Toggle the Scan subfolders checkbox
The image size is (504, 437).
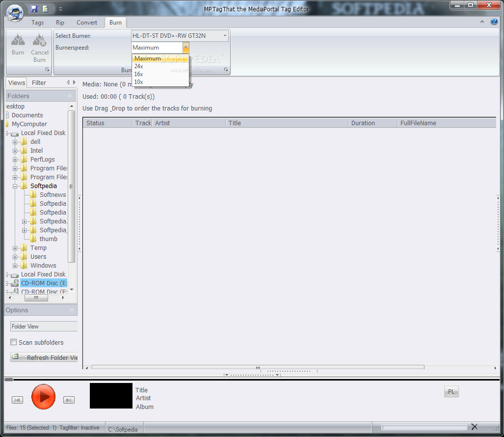click(14, 342)
